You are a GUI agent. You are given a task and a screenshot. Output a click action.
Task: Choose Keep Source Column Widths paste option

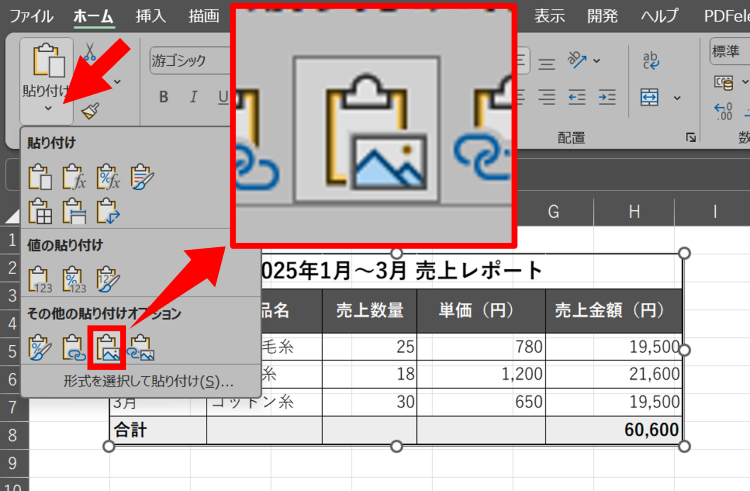(74, 211)
